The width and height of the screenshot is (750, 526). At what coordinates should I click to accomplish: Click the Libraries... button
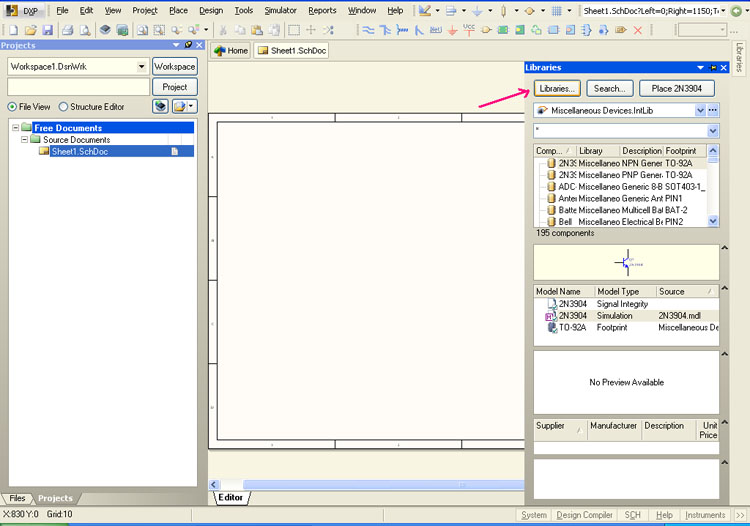coord(557,88)
